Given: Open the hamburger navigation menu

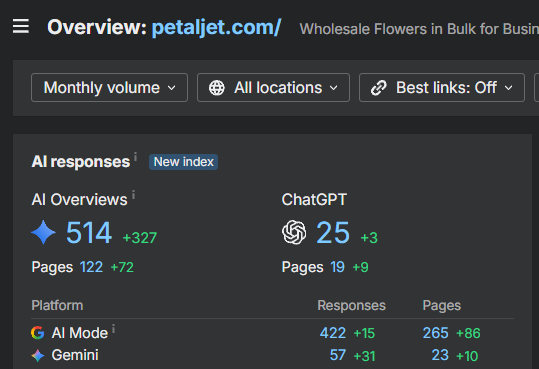Looking at the screenshot, I should point(21,26).
